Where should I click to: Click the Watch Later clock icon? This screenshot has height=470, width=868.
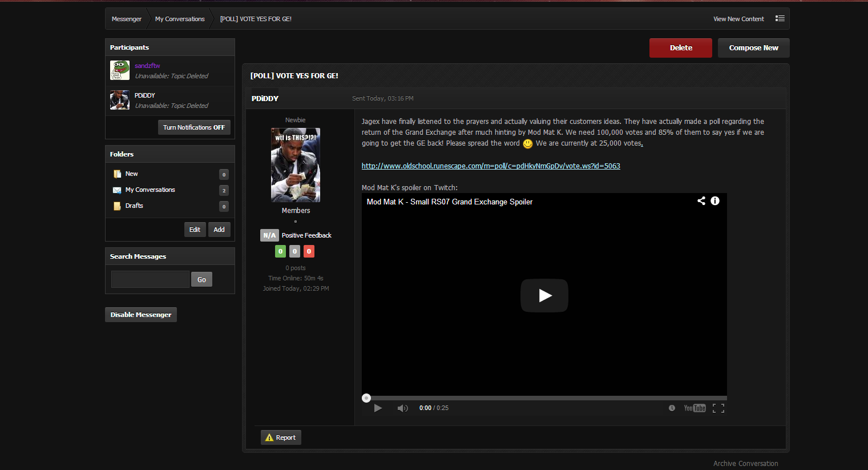672,408
